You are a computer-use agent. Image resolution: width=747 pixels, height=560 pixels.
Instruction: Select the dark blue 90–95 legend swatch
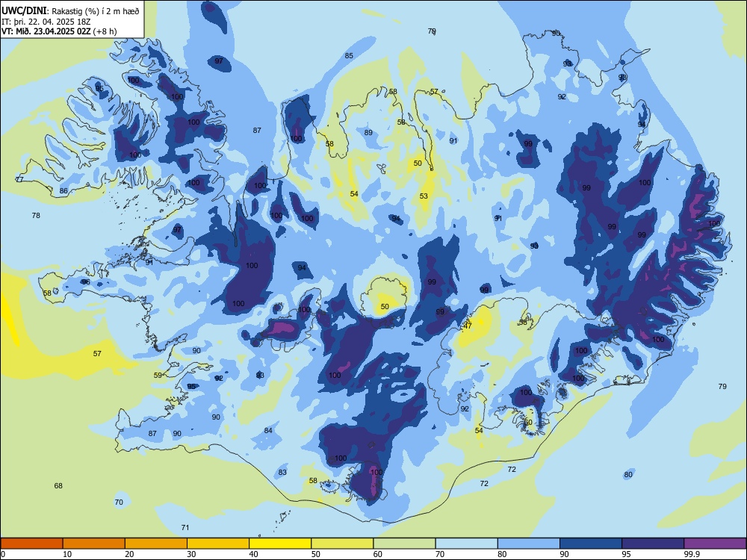(591, 544)
